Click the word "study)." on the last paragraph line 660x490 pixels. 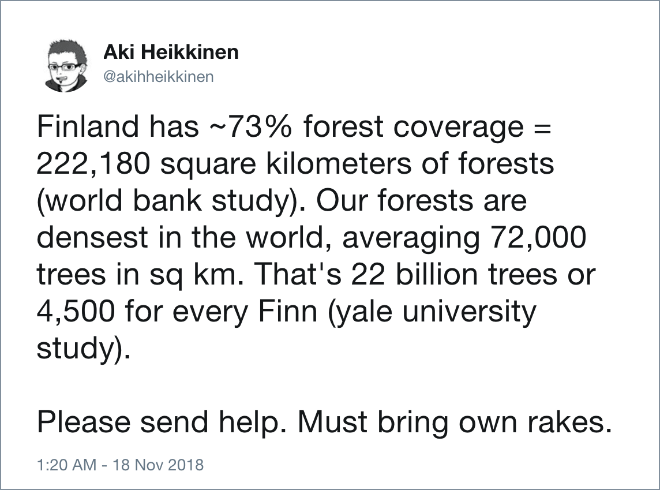click(84, 349)
